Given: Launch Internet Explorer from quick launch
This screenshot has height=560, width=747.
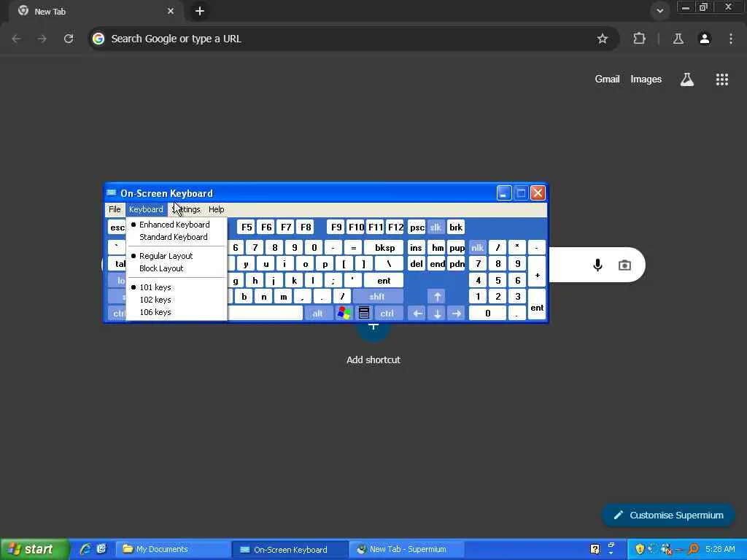Looking at the screenshot, I should point(86,549).
